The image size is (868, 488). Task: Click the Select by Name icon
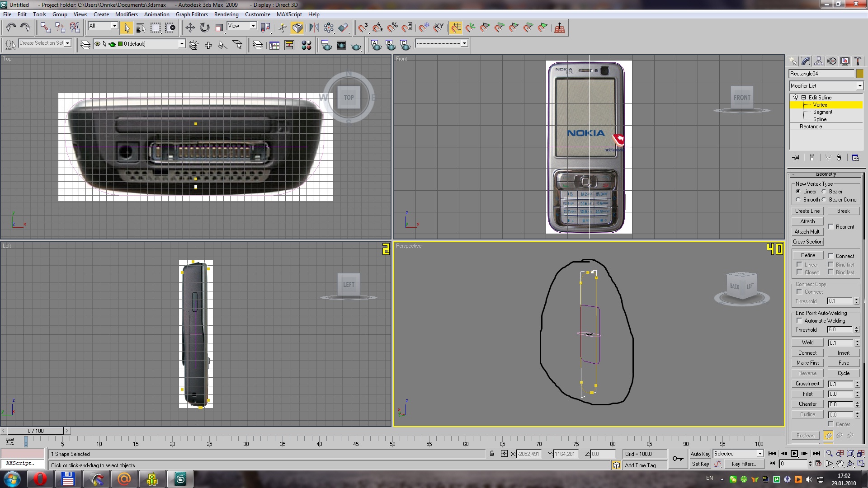141,28
